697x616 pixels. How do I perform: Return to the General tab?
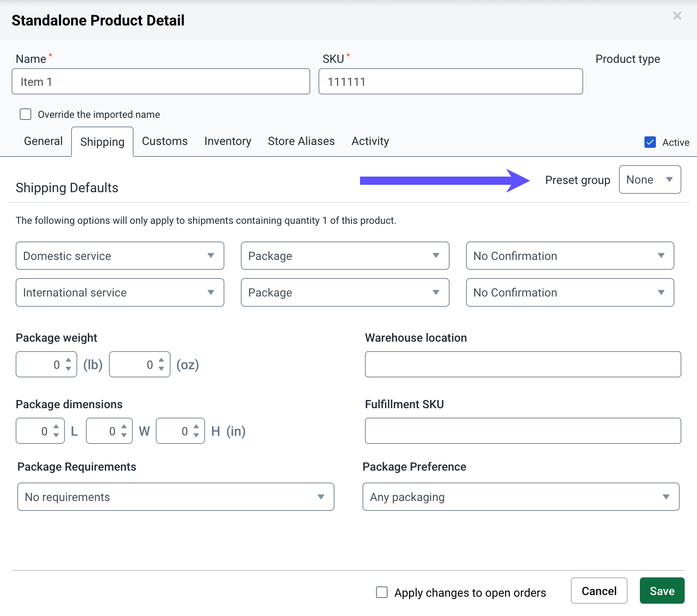tap(43, 141)
